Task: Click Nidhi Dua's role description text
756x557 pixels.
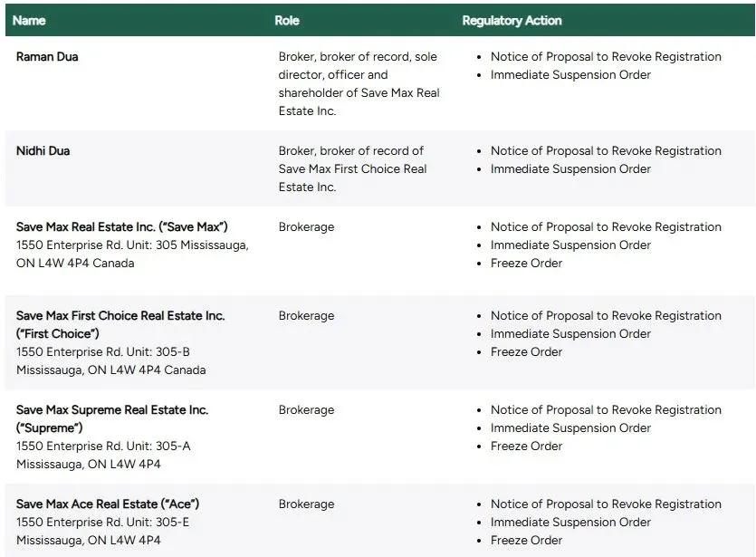Action: click(352, 169)
